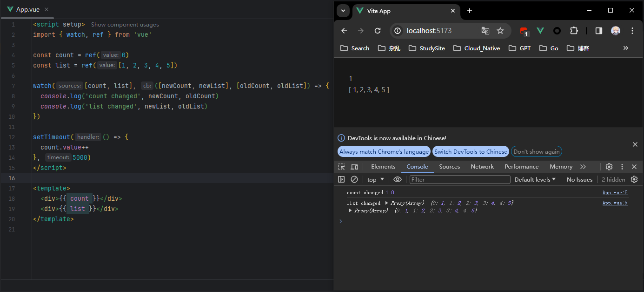Viewport: 644px width, 292px height.
Task: Open the GPT bookmark folder
Action: 520,48
